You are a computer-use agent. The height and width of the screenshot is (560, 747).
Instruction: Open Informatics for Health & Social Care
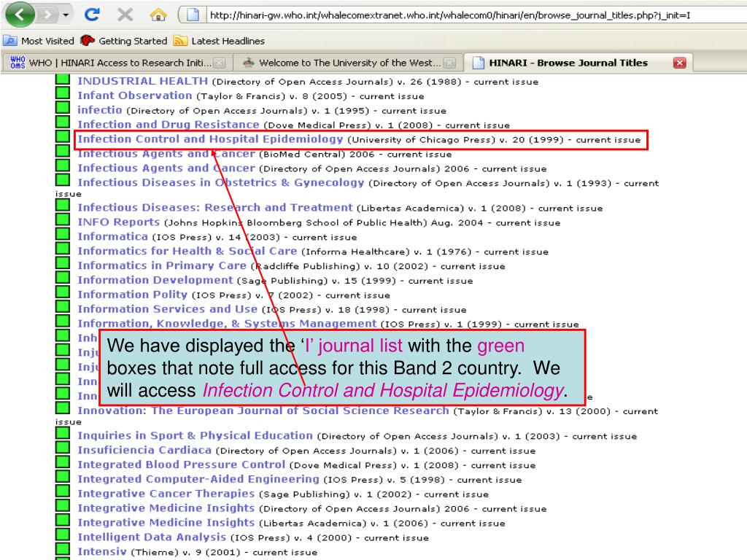click(187, 251)
